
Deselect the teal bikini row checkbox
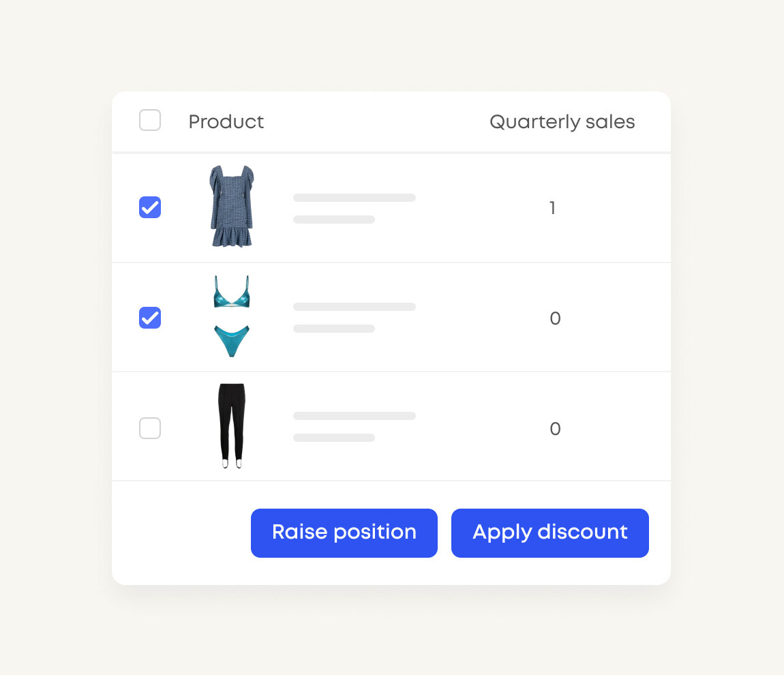pos(149,318)
